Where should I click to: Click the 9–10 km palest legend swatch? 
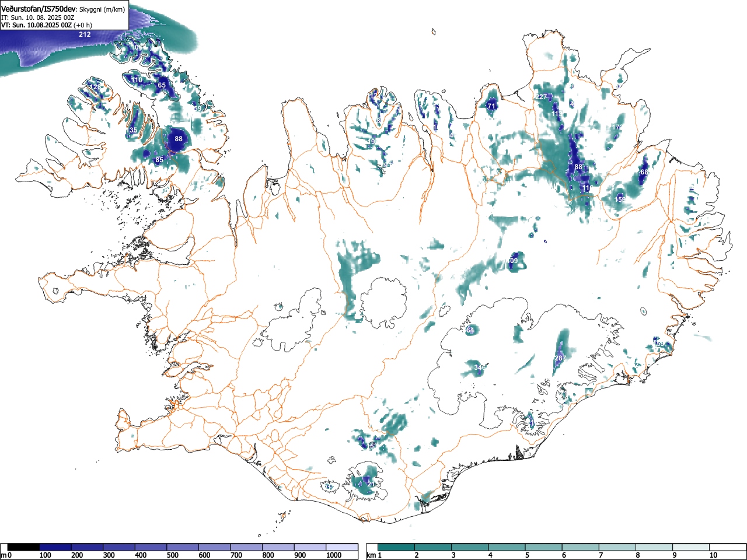pos(692,547)
